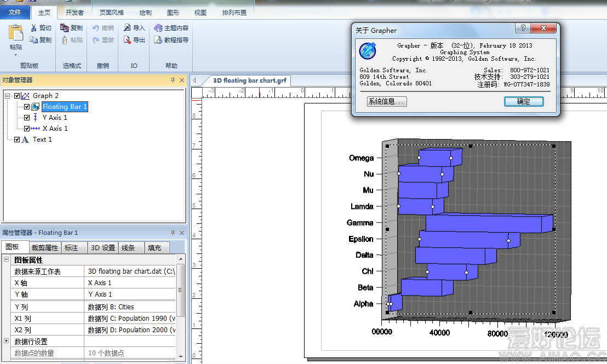Click the 确定 button in About dialog
Viewport: 607px width, 364px height.
523,101
